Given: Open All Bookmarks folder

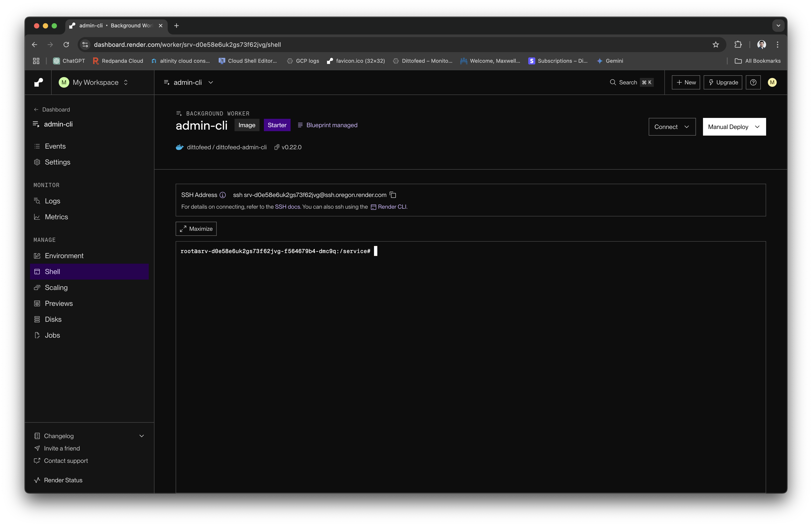Looking at the screenshot, I should [x=757, y=61].
